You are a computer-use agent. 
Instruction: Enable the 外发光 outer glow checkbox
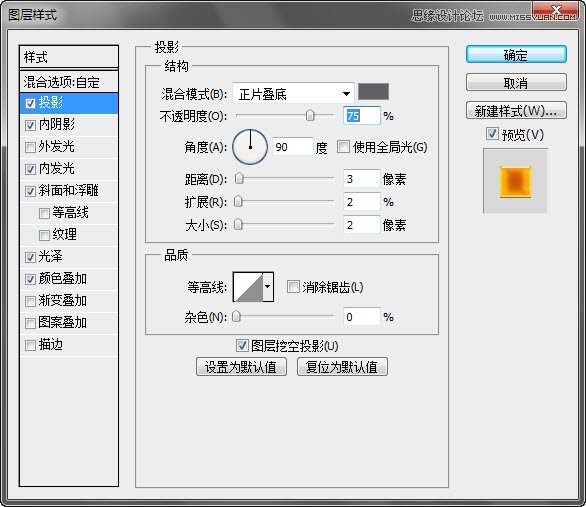click(x=30, y=147)
